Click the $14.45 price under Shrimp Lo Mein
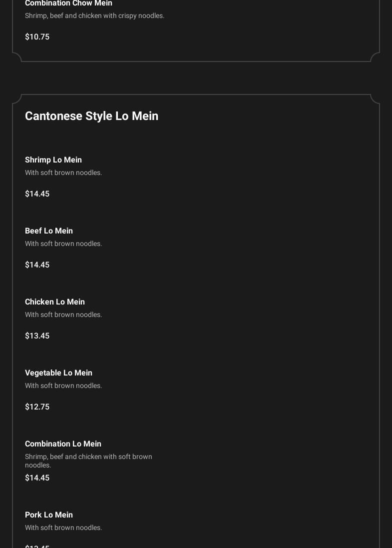This screenshot has height=548, width=392. (x=37, y=194)
